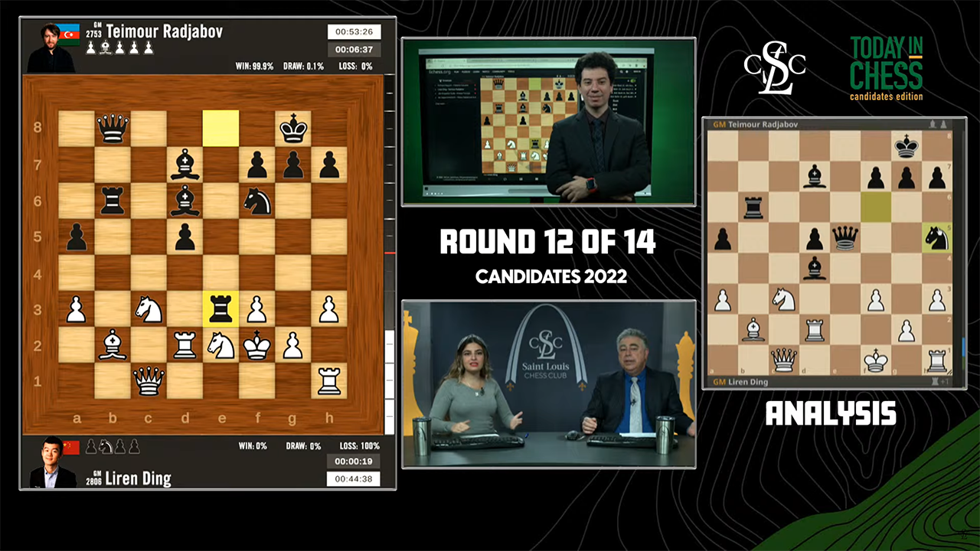The height and width of the screenshot is (551, 980).
Task: Select the white king on f2, main board
Action: (256, 344)
